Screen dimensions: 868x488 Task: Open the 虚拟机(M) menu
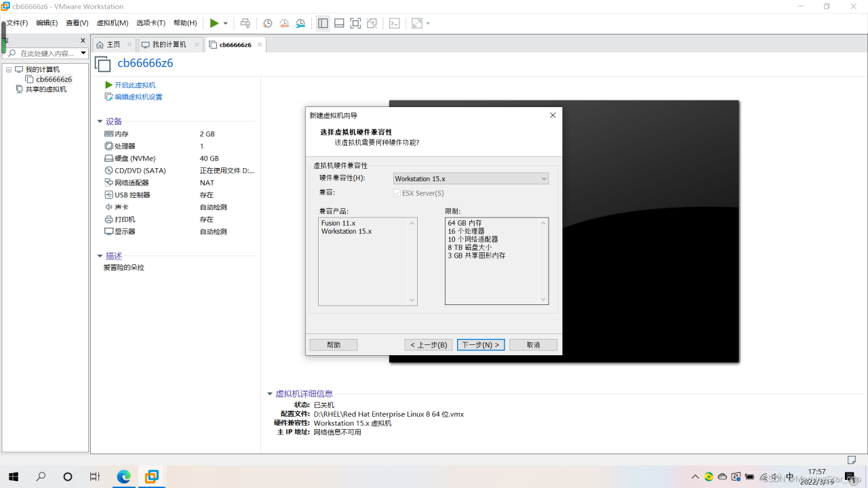click(x=113, y=23)
